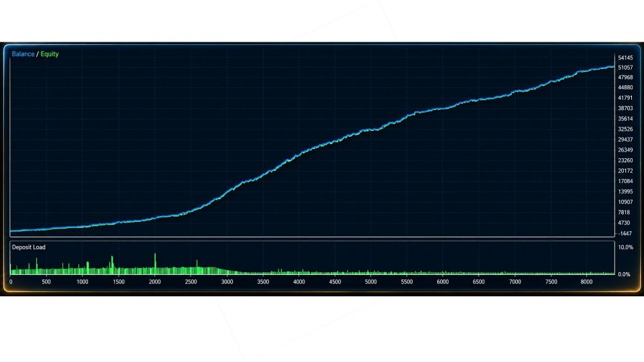Click the 10.0% deposit load label

pos(625,247)
